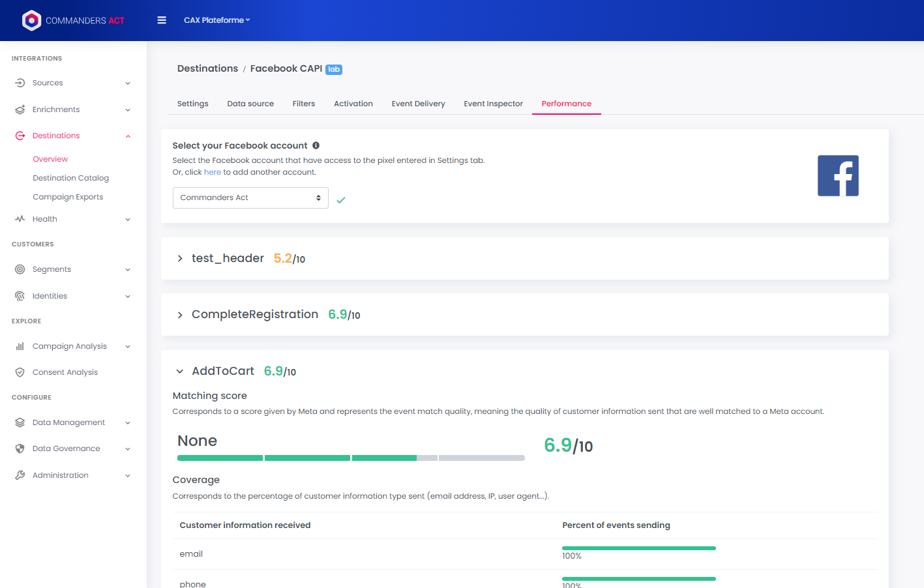This screenshot has height=588, width=924.
Task: Collapse the AddToCart event section
Action: coord(180,372)
